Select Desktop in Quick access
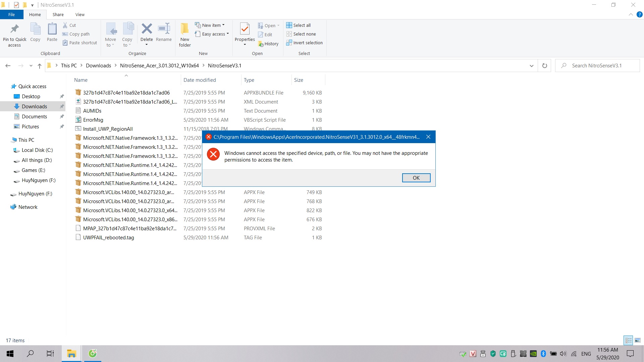The height and width of the screenshot is (362, 644). [x=31, y=97]
